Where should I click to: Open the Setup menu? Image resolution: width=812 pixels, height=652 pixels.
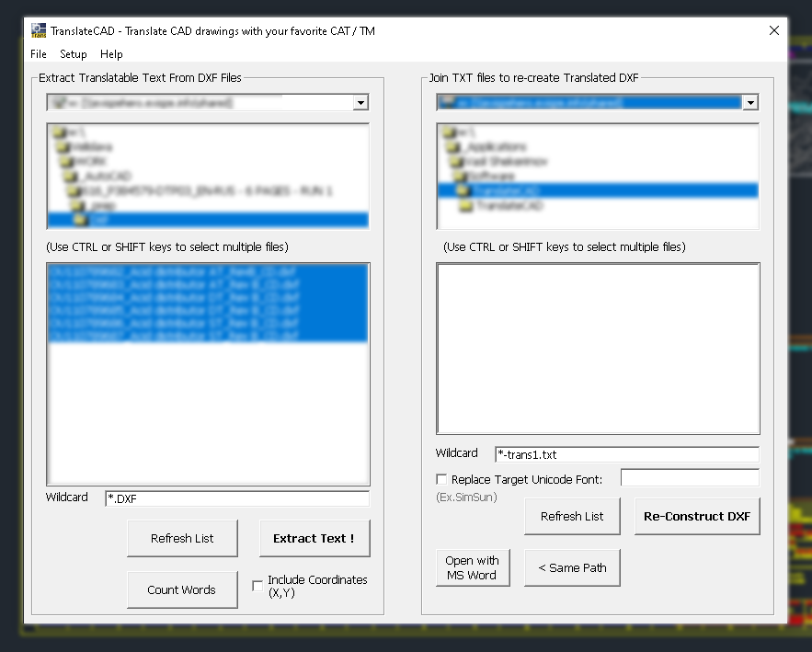pos(74,54)
